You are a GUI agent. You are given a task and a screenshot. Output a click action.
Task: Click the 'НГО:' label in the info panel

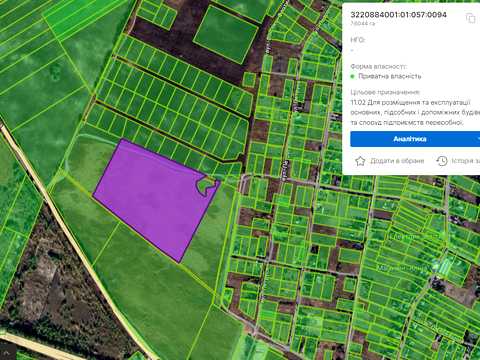[358, 40]
